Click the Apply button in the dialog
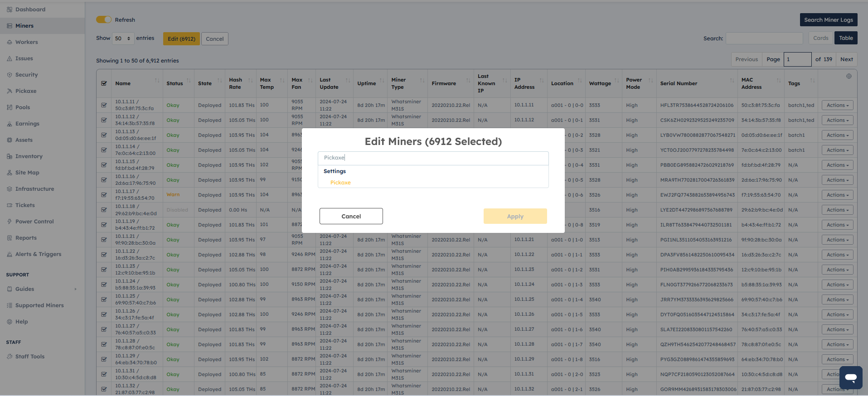The height and width of the screenshot is (396, 868). (515, 216)
